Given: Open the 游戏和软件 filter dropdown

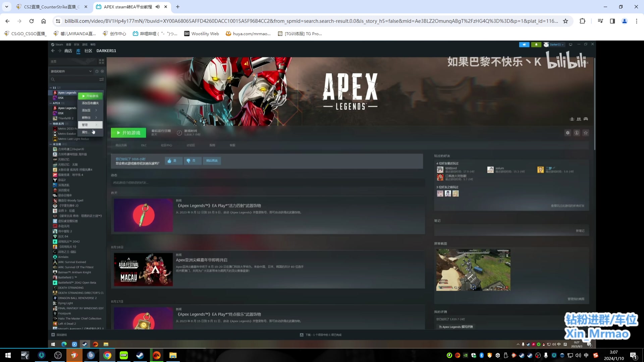Looking at the screenshot, I should pos(71,71).
